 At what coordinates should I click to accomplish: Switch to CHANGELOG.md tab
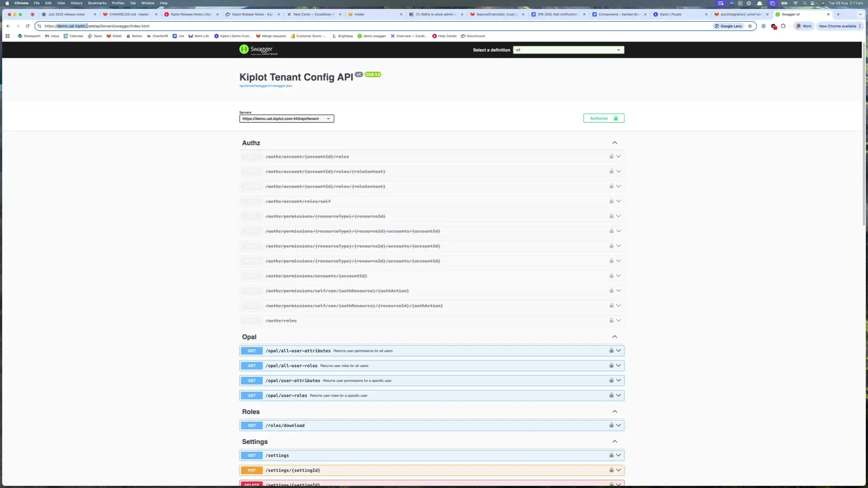click(129, 14)
